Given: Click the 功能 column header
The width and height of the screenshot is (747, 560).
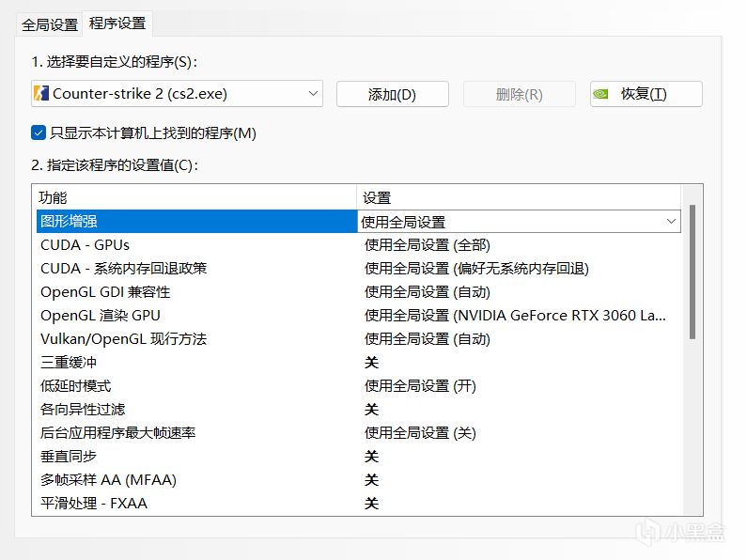Looking at the screenshot, I should [195, 197].
